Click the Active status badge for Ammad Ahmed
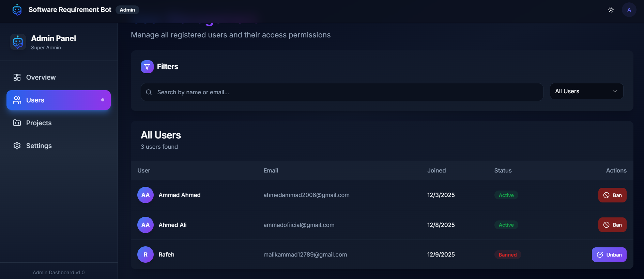This screenshot has width=644, height=279. coord(506,195)
